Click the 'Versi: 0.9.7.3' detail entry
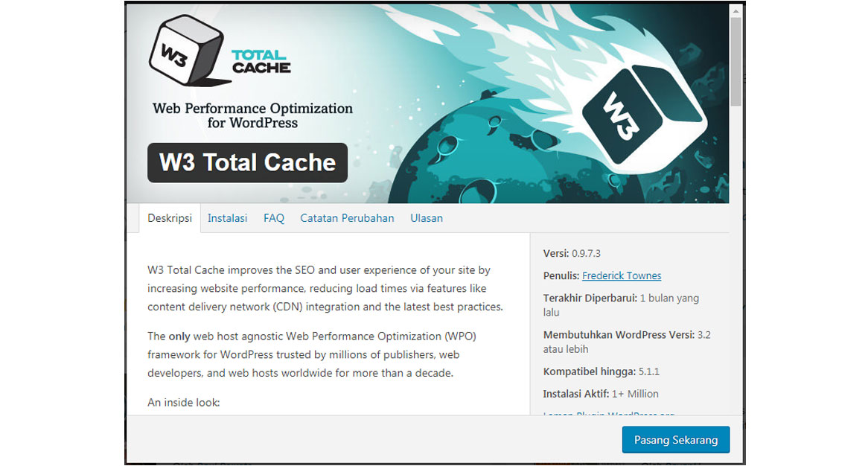The width and height of the screenshot is (868, 466). click(x=573, y=253)
